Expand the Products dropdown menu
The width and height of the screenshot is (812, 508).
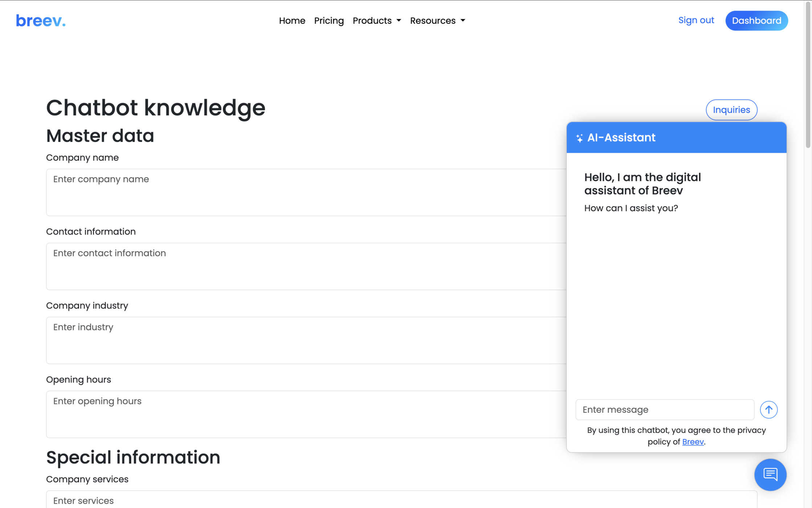(x=377, y=21)
